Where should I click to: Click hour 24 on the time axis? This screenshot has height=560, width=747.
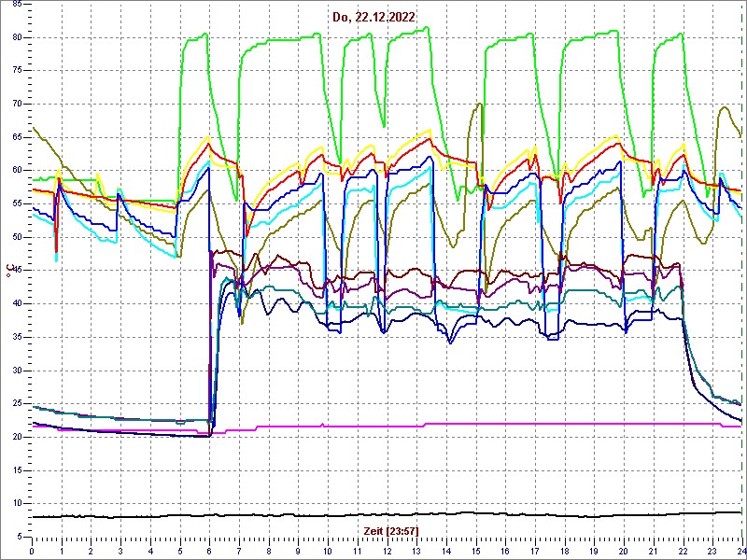click(x=740, y=551)
